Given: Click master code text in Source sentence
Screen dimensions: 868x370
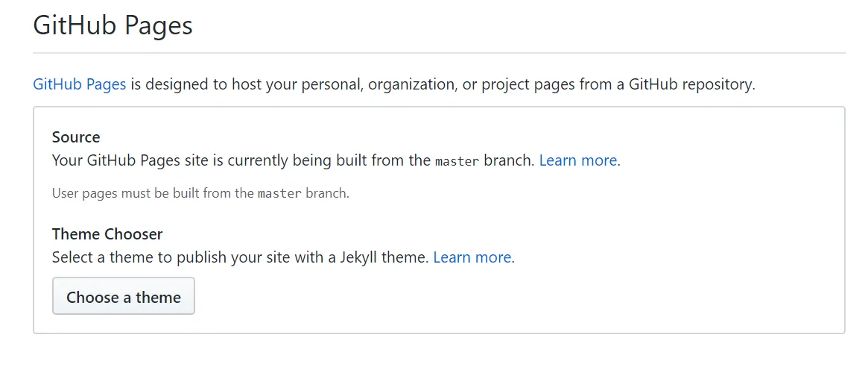Looking at the screenshot, I should 457,161.
